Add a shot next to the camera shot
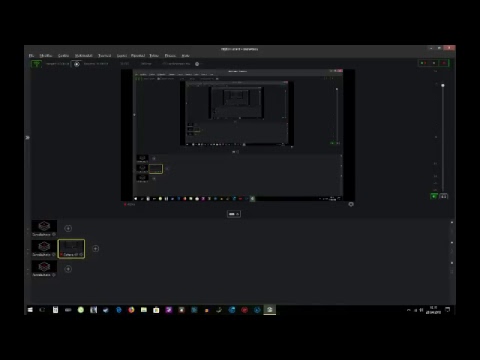 (95, 249)
